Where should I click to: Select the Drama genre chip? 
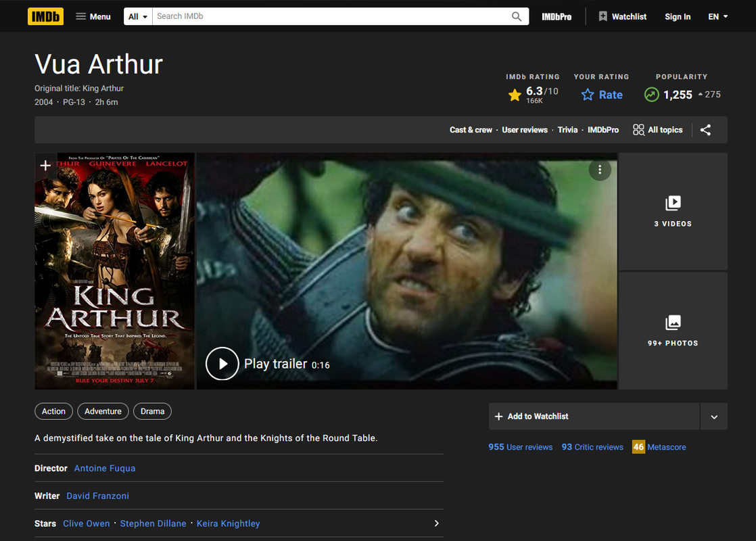pyautogui.click(x=152, y=411)
